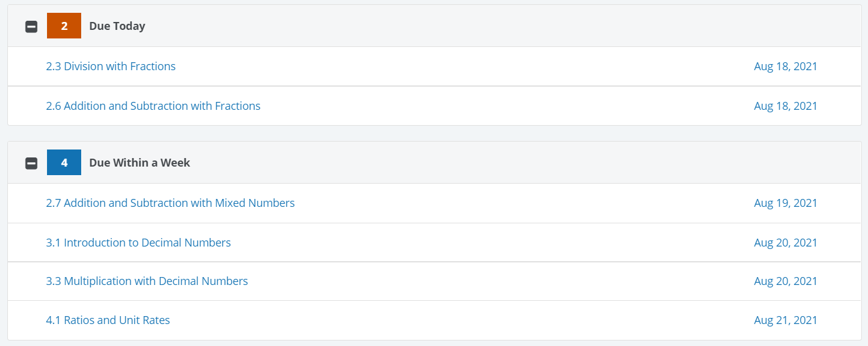868x346 pixels.
Task: Open 2.6 Addition and Subtraction with Fractions
Action: [153, 106]
